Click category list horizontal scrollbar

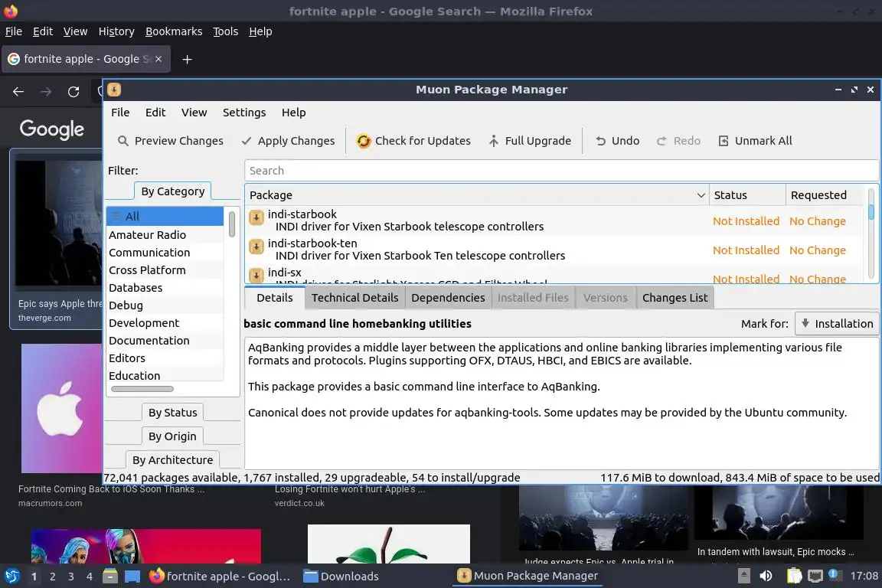[142, 389]
